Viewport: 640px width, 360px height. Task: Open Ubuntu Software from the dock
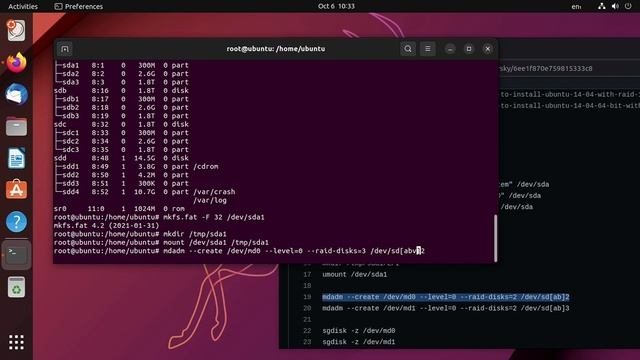16,190
